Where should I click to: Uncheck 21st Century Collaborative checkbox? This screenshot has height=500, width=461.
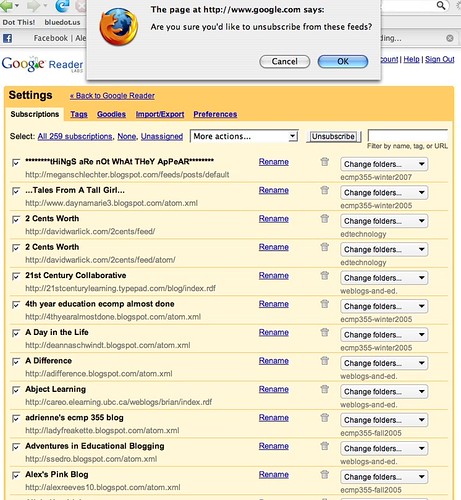click(16, 276)
